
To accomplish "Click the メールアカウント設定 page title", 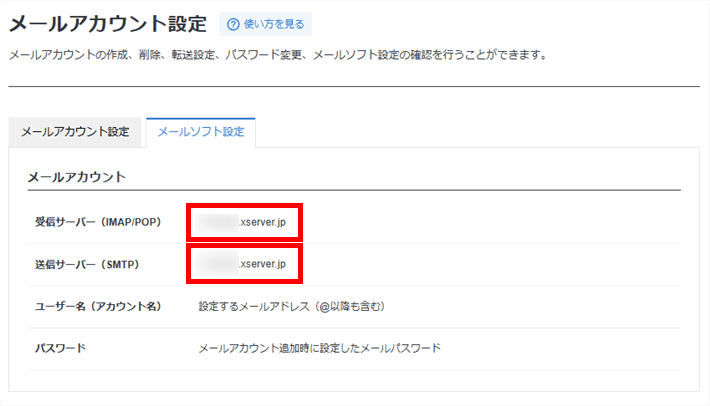I will tap(108, 24).
